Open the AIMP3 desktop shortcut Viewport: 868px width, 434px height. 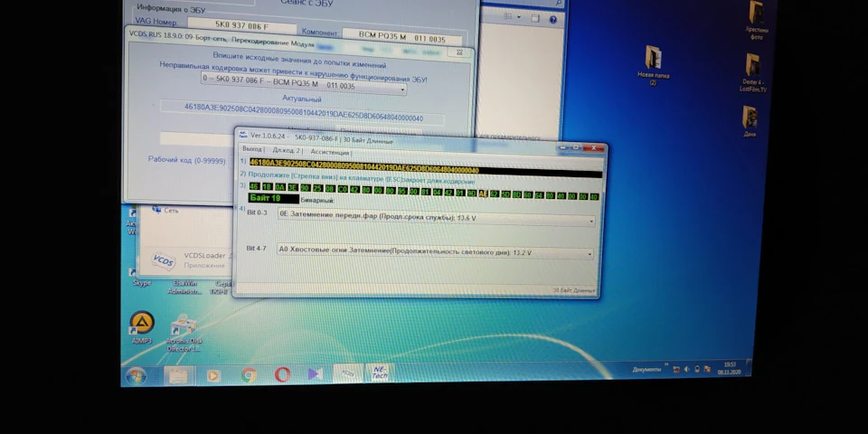(x=142, y=327)
